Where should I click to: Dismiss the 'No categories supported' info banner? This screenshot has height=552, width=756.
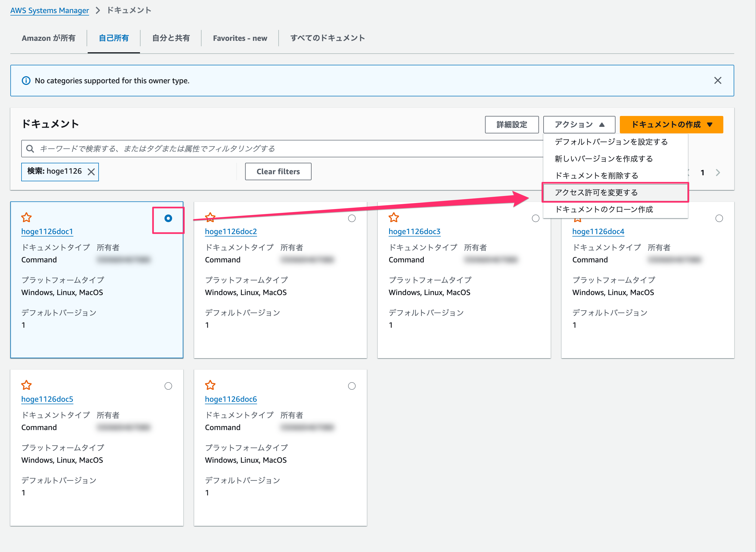point(718,81)
